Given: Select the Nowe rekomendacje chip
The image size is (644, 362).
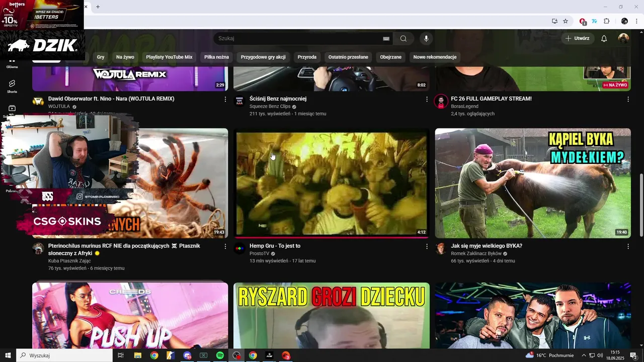Looking at the screenshot, I should click(x=435, y=57).
